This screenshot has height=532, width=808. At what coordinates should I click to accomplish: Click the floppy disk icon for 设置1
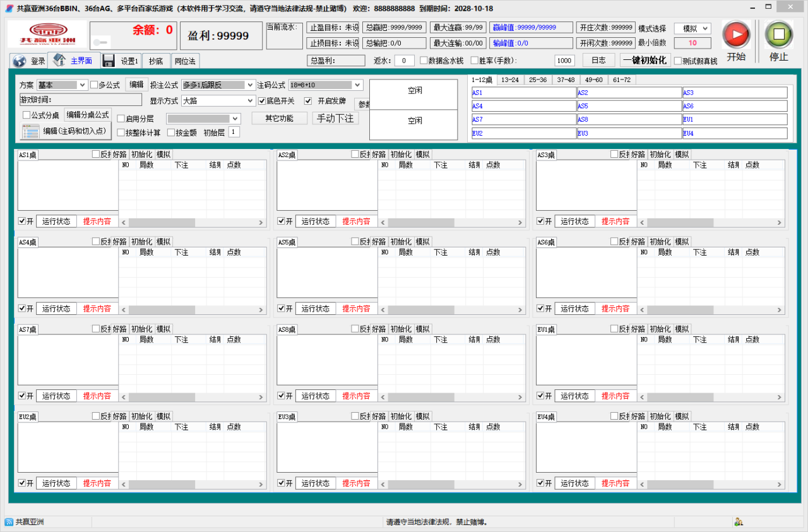[x=109, y=61]
